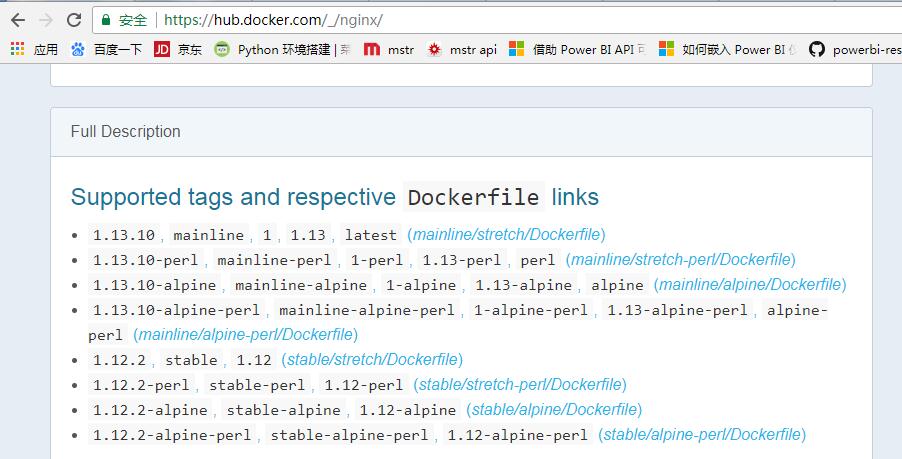Open the Python 环境搭建 bookmark icon
This screenshot has width=902, height=459.
tap(221, 49)
